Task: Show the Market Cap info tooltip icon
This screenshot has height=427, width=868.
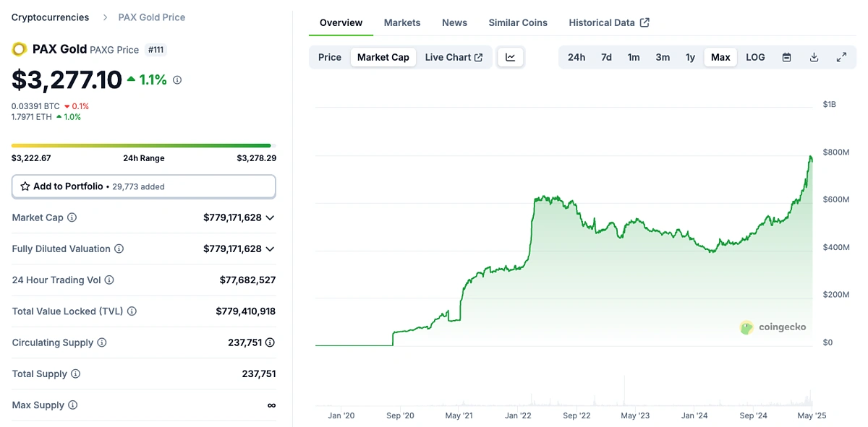Action: [72, 217]
